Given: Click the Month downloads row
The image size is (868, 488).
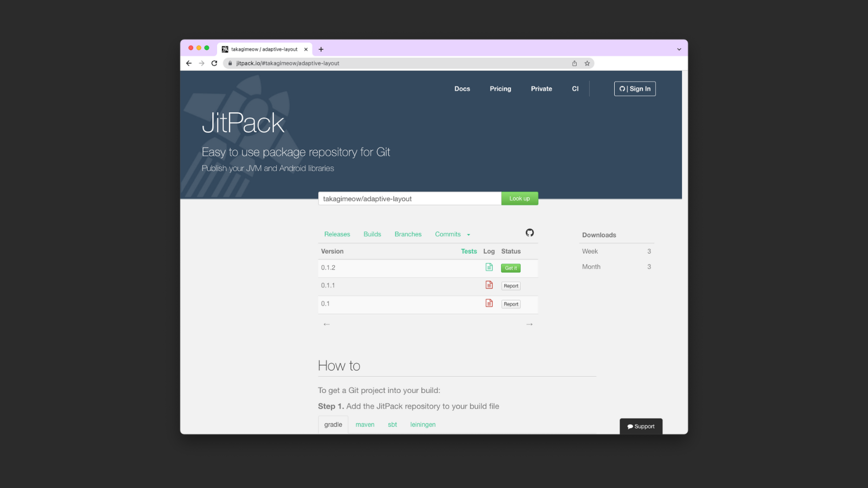Looking at the screenshot, I should click(x=616, y=267).
